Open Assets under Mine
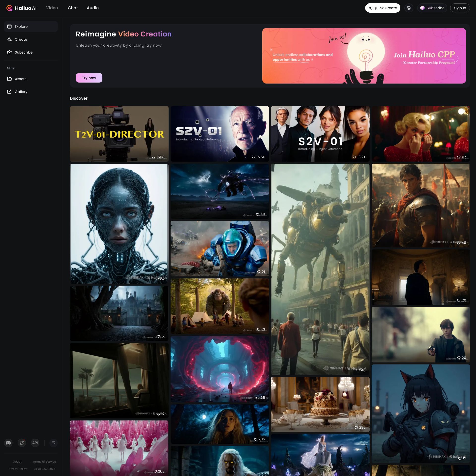The width and height of the screenshot is (476, 476). coord(31,79)
